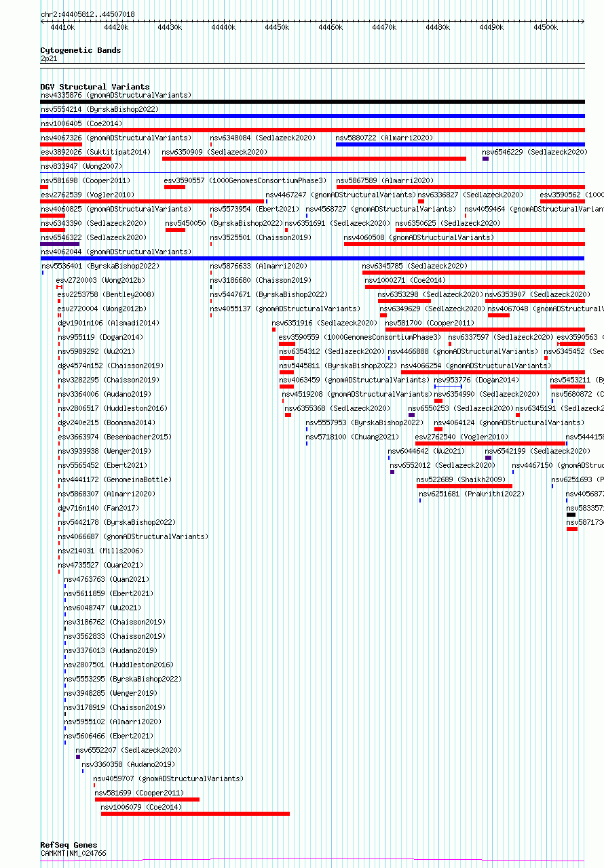Click esv3590557 (1000GenomesConsortiumPhase3) label
The height and width of the screenshot is (868, 604).
245,180
